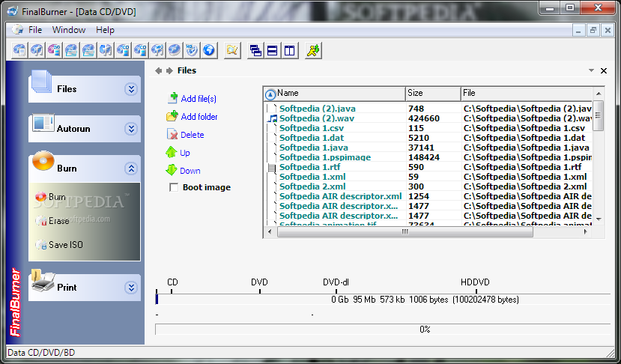Viewport: 621px width, 364px height.
Task: Click the folder with magnifier toolbar icon
Action: [x=232, y=50]
